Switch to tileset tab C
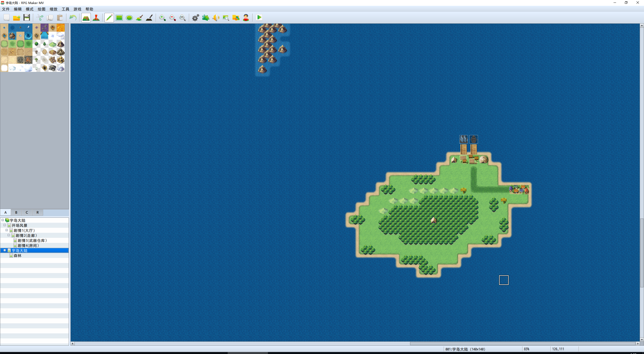Image resolution: width=644 pixels, height=354 pixels. click(x=27, y=212)
